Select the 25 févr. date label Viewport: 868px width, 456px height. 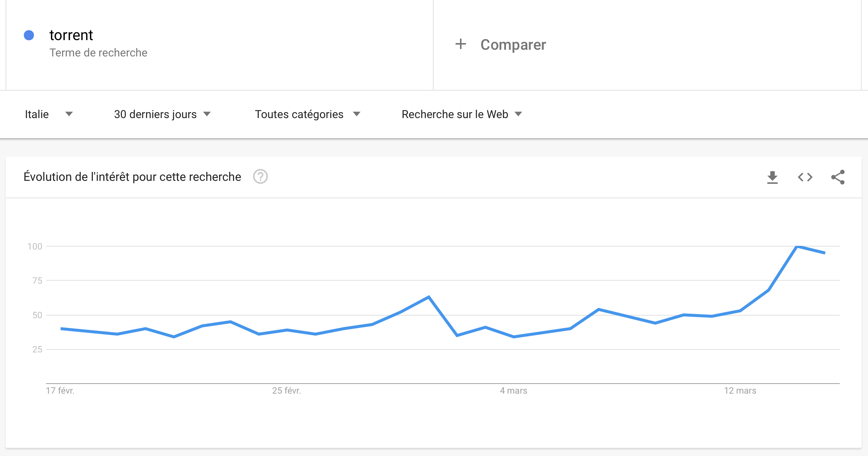(x=286, y=391)
